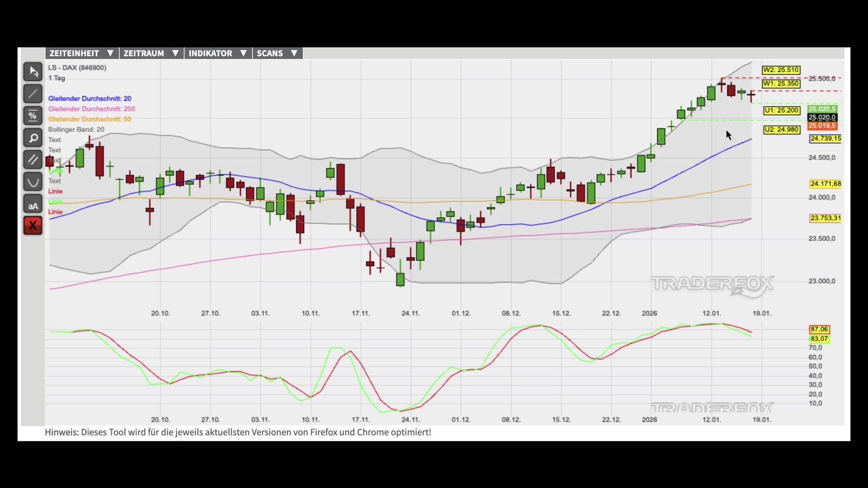
Task: Click the blue 24.739,15 price marker
Action: (825, 139)
